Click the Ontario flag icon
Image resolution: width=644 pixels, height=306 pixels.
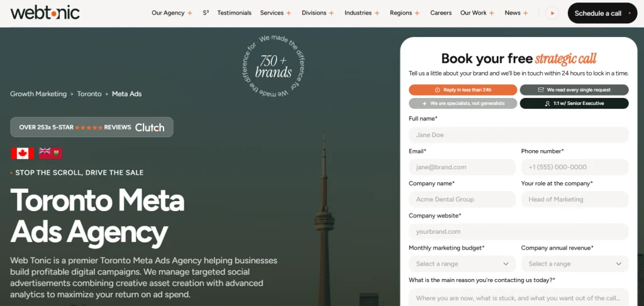pos(50,153)
